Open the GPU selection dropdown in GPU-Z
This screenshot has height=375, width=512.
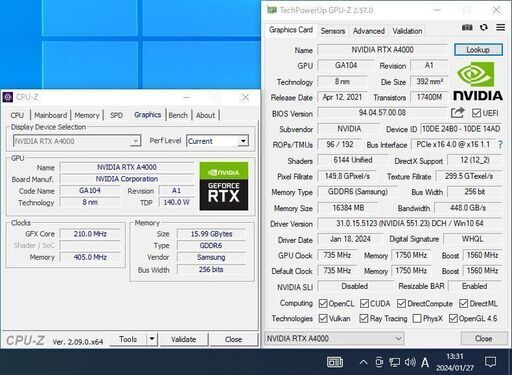[x=334, y=339]
